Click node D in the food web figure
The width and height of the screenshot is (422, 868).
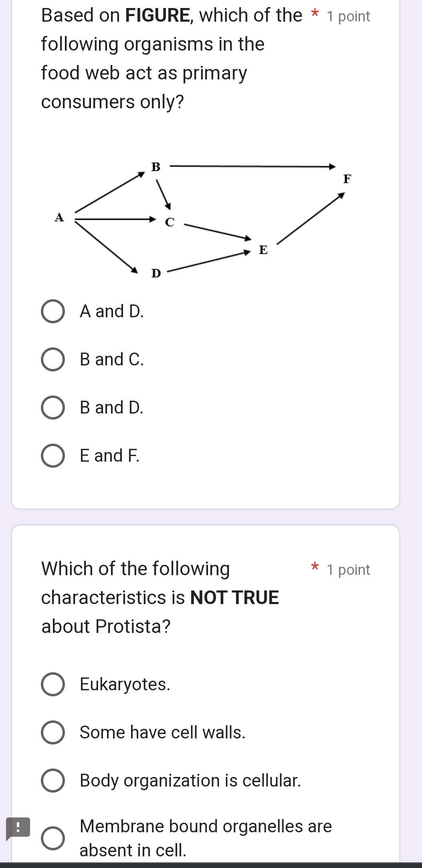point(155,274)
